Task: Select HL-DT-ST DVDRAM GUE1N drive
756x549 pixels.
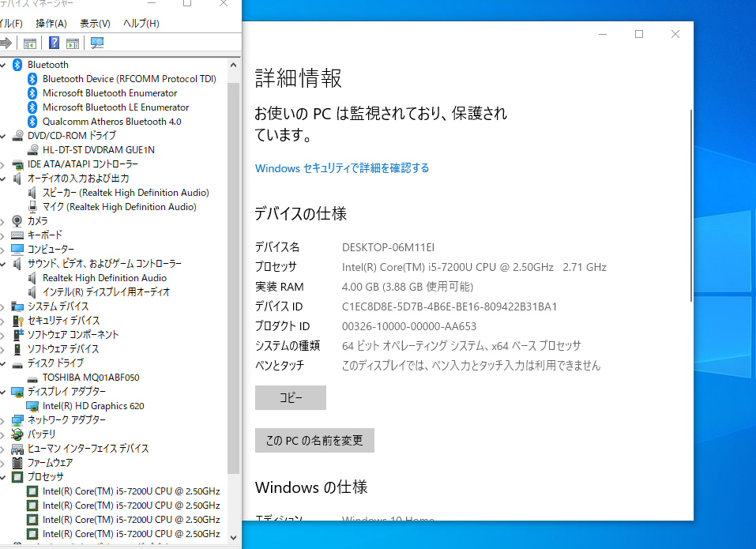Action: [99, 150]
